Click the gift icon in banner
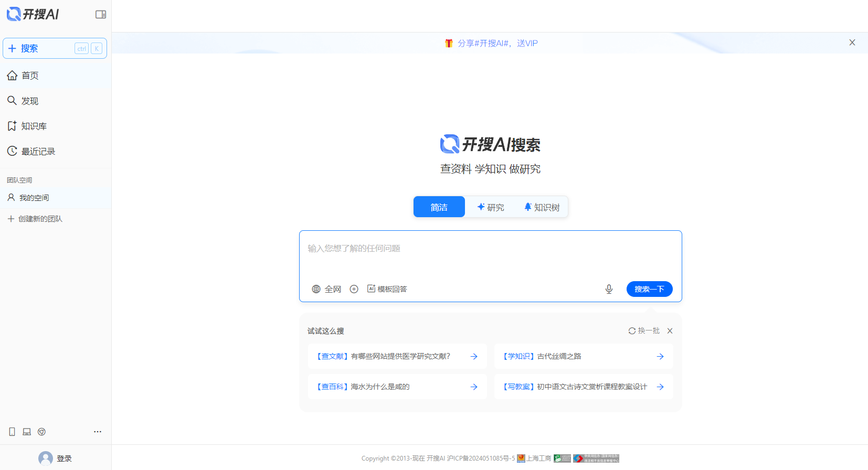 [449, 43]
